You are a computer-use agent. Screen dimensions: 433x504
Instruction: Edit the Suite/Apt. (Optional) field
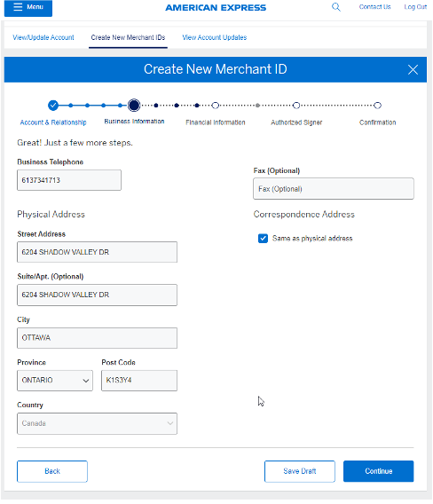tap(97, 295)
